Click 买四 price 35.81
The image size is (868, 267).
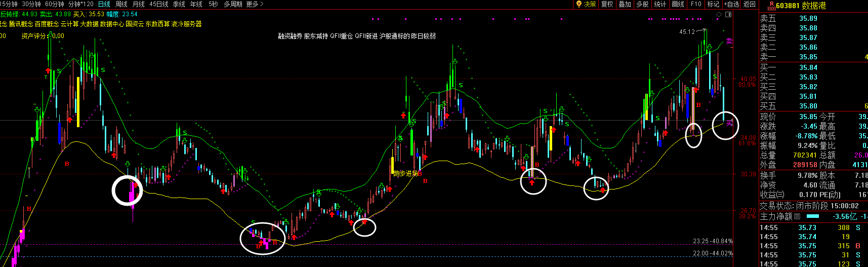click(x=808, y=96)
